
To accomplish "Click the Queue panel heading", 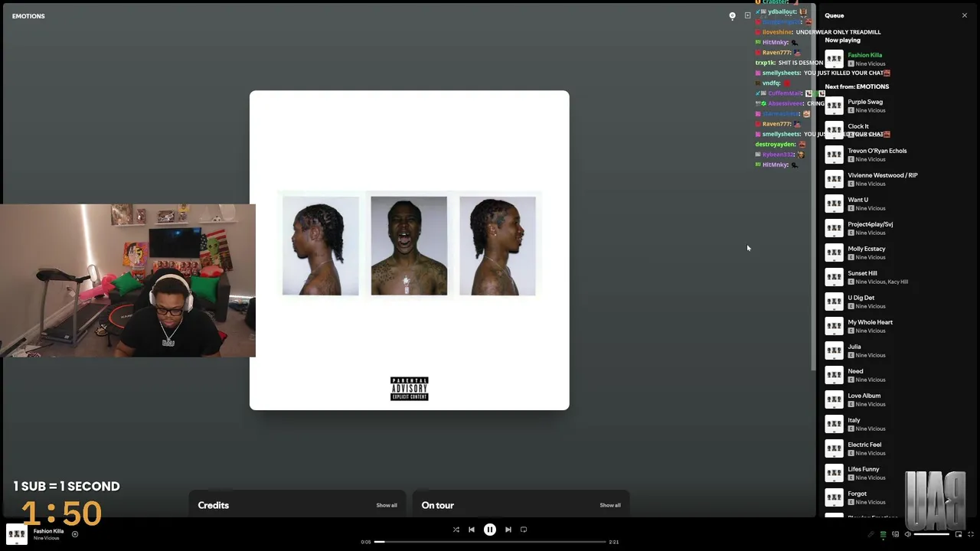I will click(835, 15).
